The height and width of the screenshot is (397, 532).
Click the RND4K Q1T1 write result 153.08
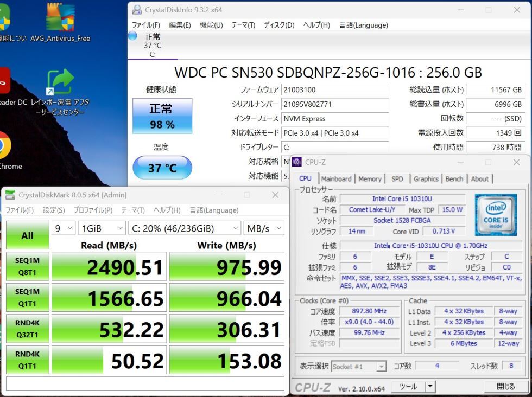227,360
